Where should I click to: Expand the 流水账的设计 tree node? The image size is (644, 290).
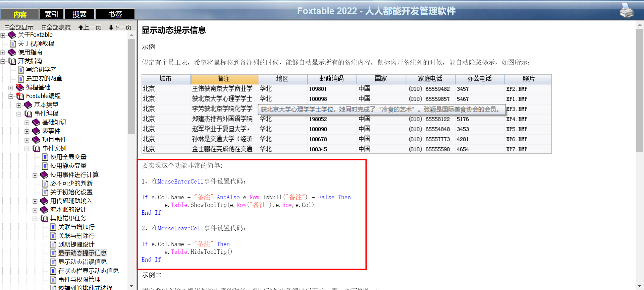(x=35, y=210)
